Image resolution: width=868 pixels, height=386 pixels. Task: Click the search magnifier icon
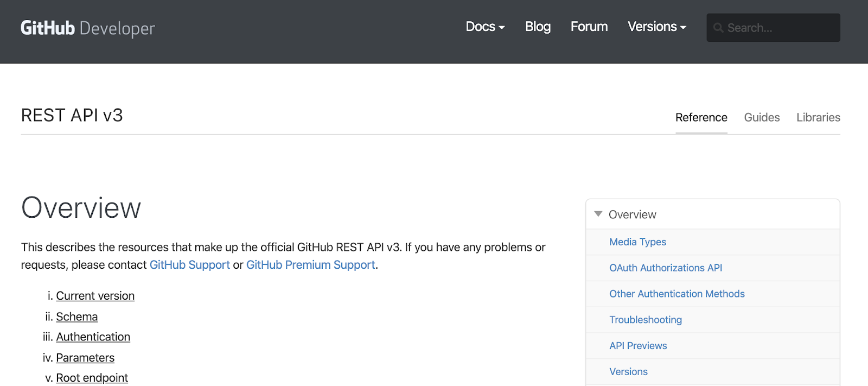pos(718,28)
